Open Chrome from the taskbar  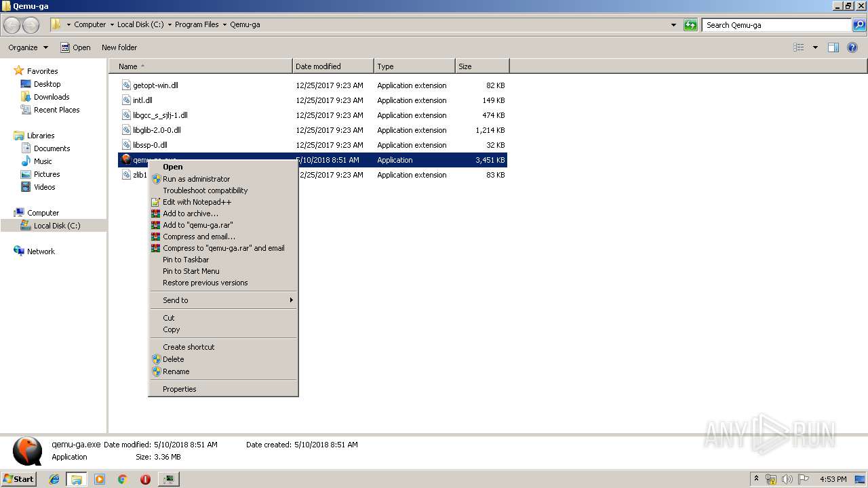[122, 479]
